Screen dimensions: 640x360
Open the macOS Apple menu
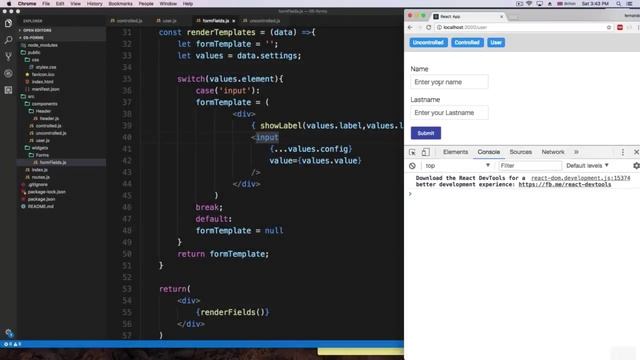coord(9,4)
